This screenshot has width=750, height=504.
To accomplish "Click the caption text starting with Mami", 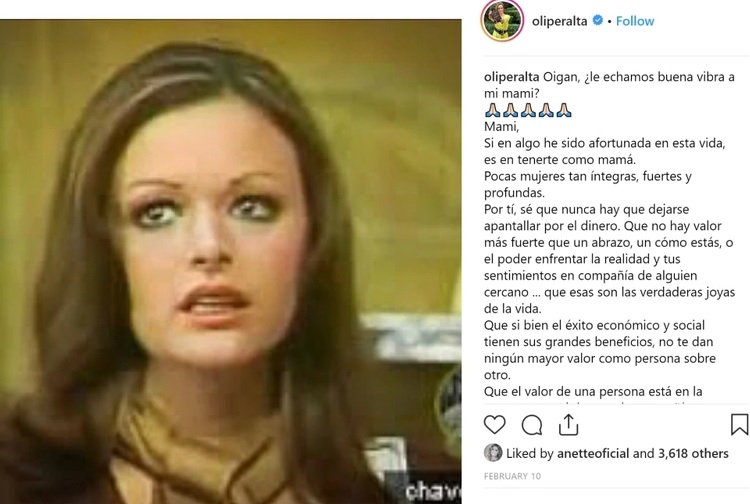I will click(501, 127).
